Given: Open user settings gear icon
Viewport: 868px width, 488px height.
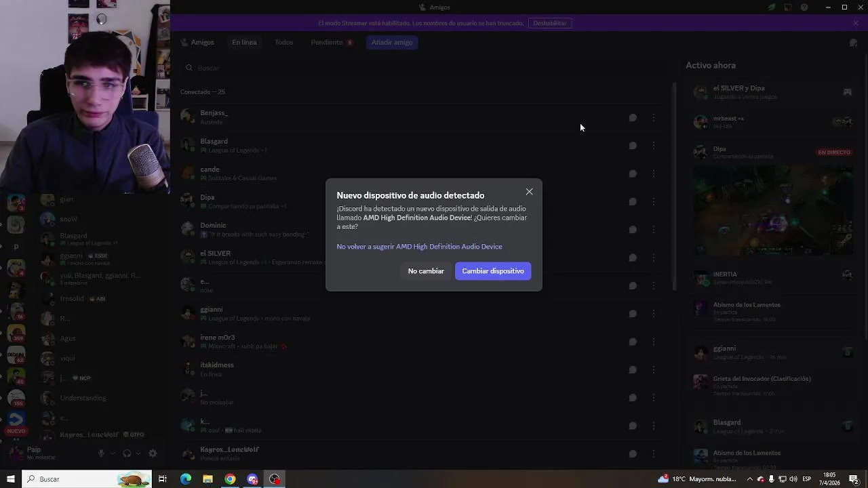Looking at the screenshot, I should 153,453.
